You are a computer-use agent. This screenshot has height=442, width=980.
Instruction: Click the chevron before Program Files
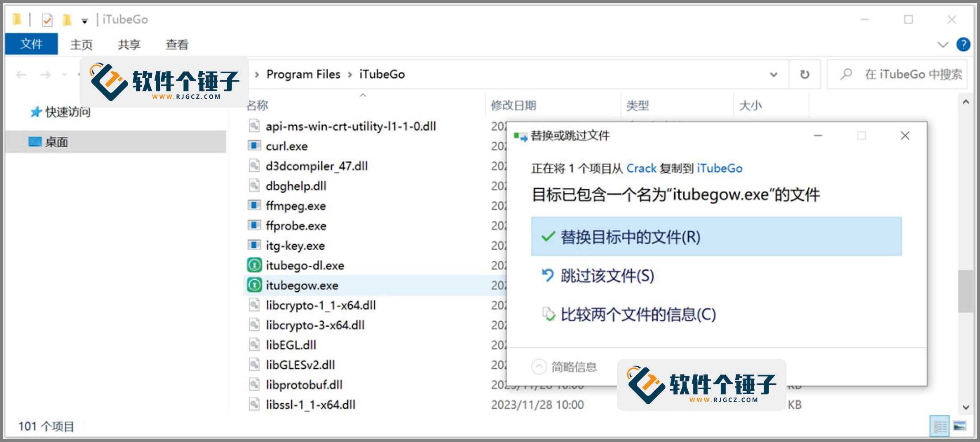pos(257,75)
